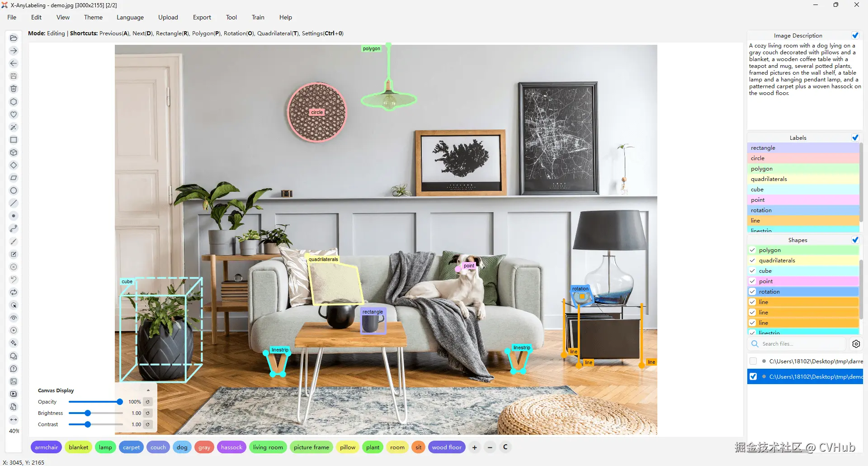Open file with the folder icon
The image size is (868, 466).
[x=14, y=38]
